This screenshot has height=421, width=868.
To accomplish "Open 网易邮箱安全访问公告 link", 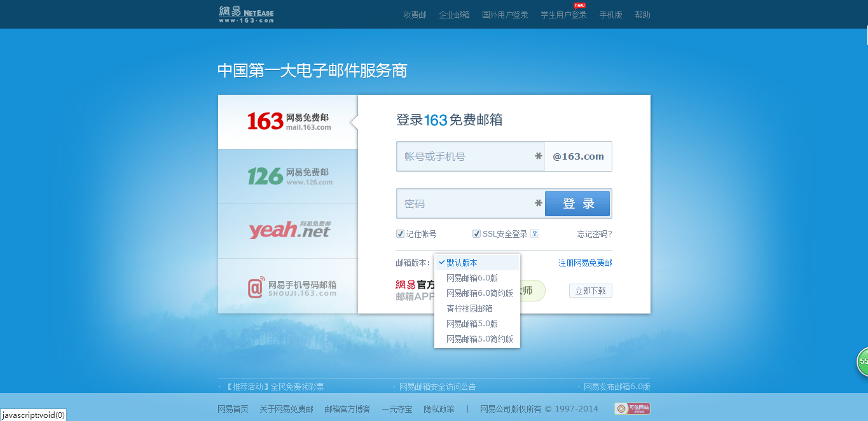I will pos(437,387).
